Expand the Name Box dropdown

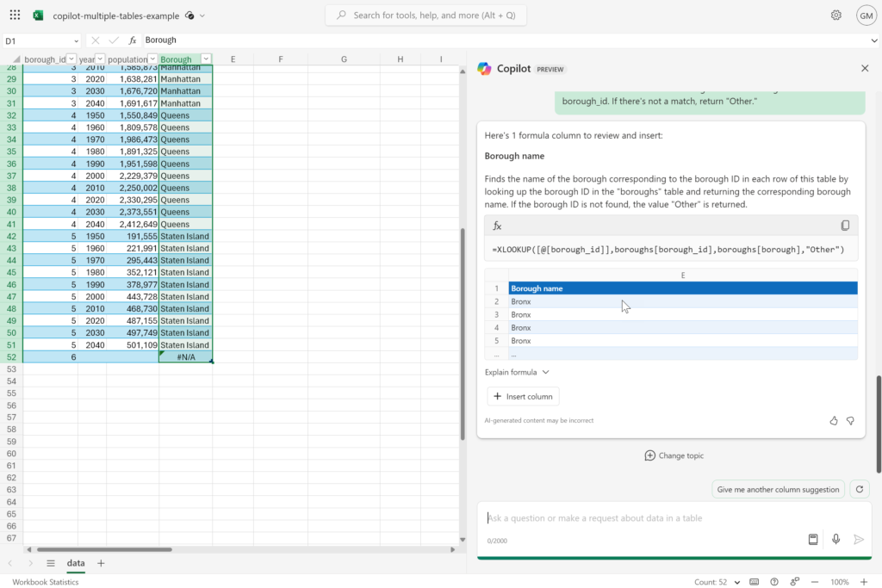click(x=76, y=40)
